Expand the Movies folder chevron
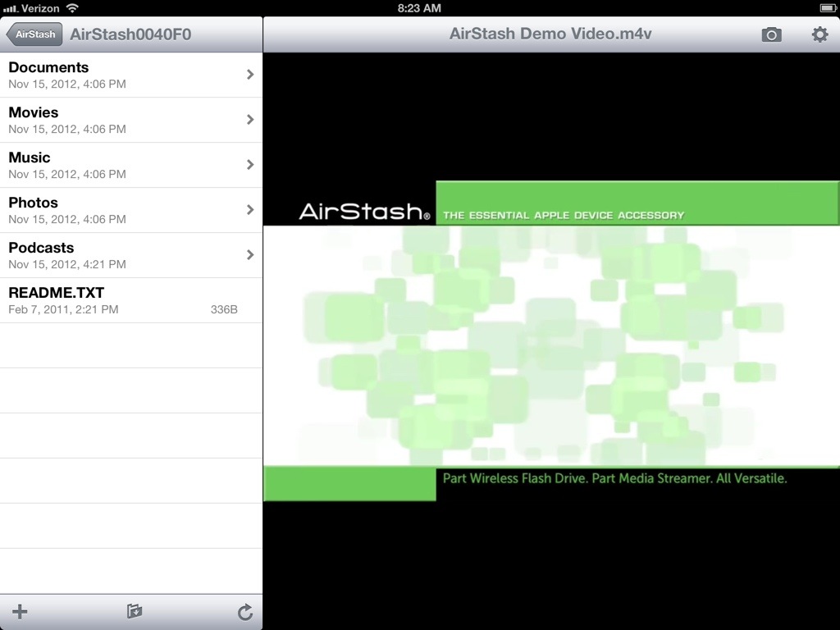 click(250, 120)
